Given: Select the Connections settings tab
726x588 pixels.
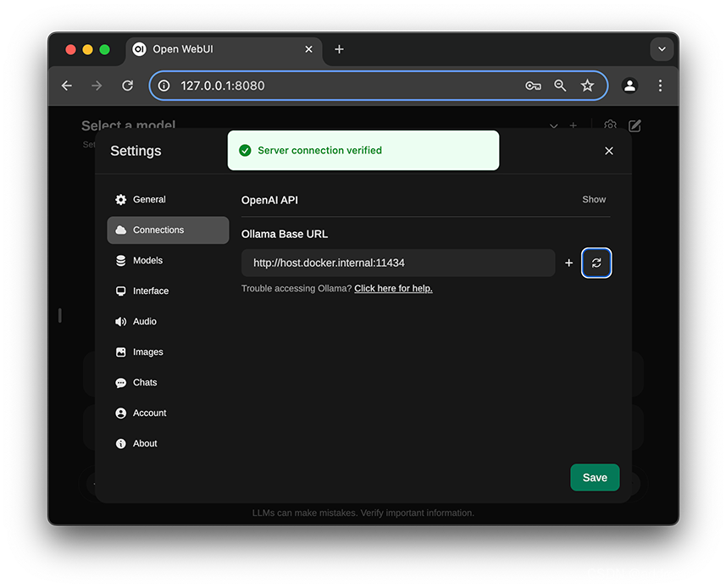Looking at the screenshot, I should tap(168, 230).
